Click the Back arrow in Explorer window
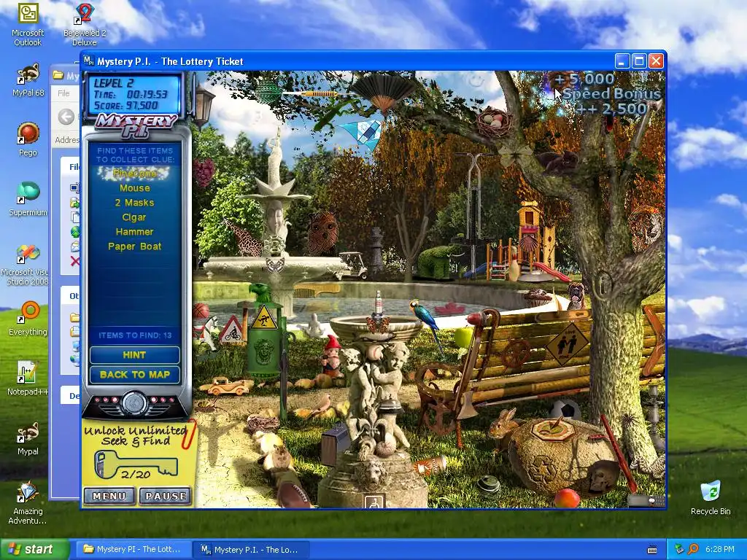 (66, 117)
